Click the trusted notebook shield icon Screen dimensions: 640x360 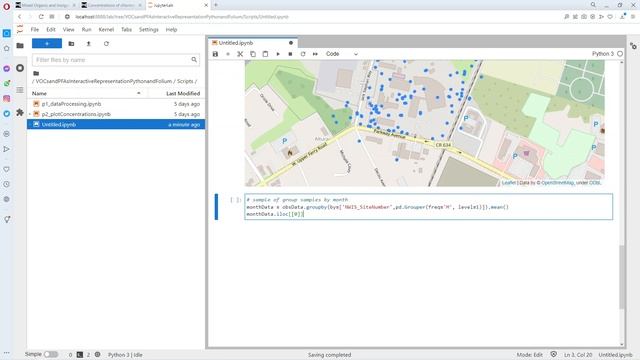(553, 354)
